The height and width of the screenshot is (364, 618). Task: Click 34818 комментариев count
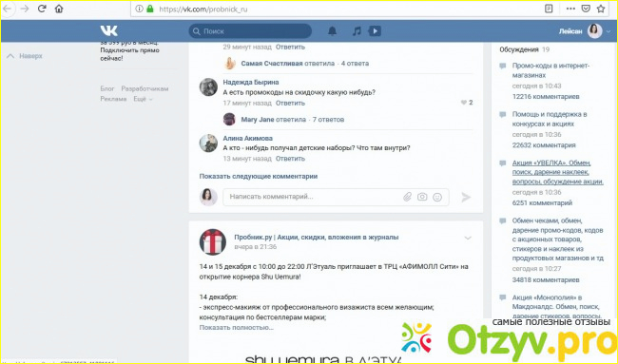click(546, 280)
